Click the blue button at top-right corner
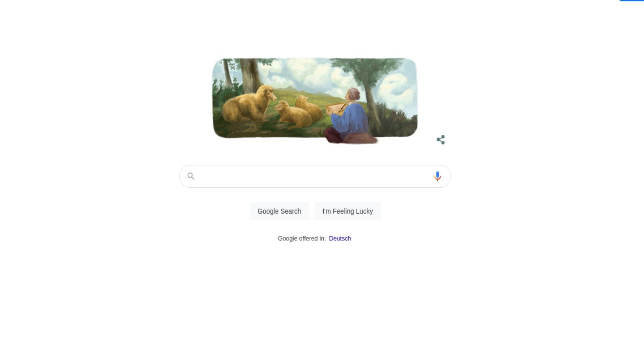The height and width of the screenshot is (362, 644). coord(632,1)
